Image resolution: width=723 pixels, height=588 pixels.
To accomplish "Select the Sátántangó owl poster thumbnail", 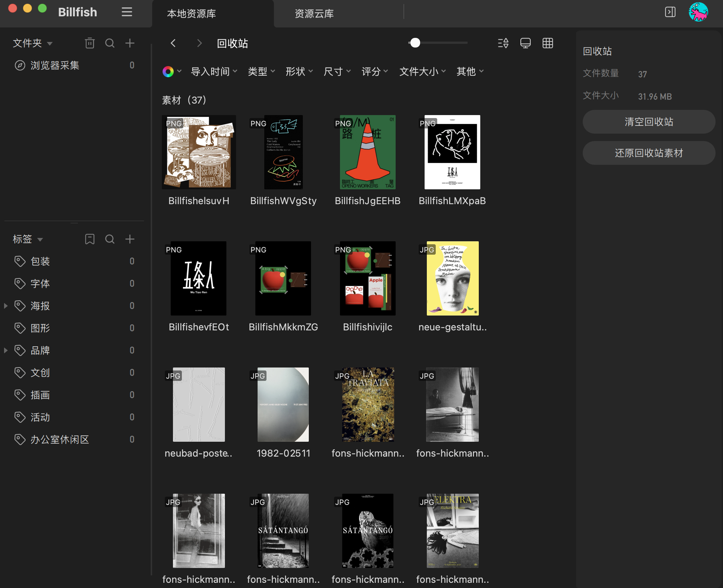I will coord(368,531).
